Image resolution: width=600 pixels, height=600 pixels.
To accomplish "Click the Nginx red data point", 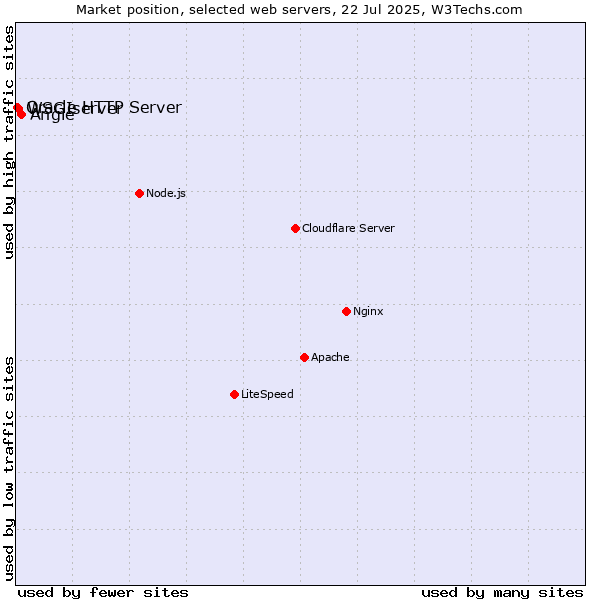I will tap(346, 311).
